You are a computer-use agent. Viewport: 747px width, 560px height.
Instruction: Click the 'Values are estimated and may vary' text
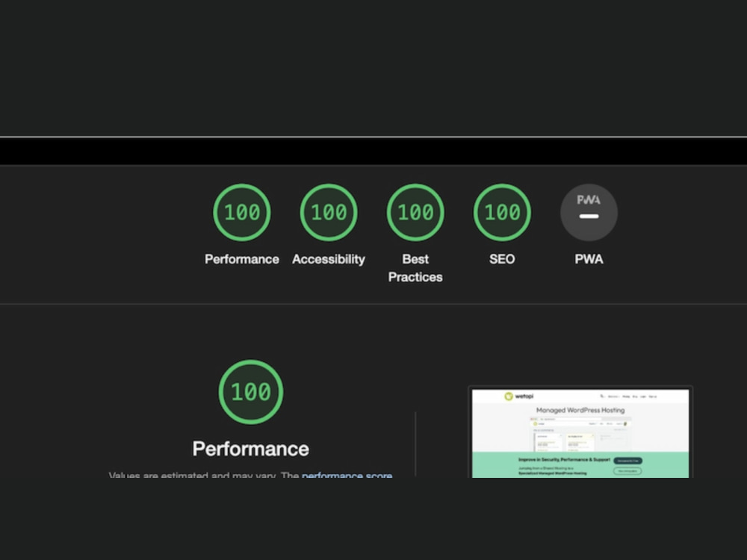192,475
